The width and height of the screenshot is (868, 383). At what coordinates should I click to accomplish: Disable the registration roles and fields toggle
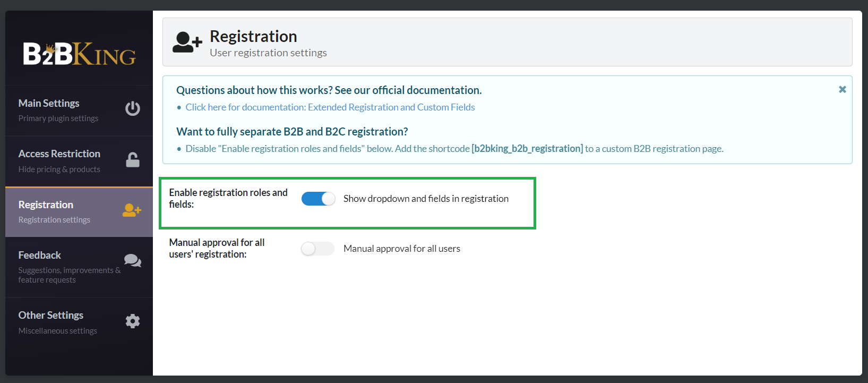(x=319, y=199)
